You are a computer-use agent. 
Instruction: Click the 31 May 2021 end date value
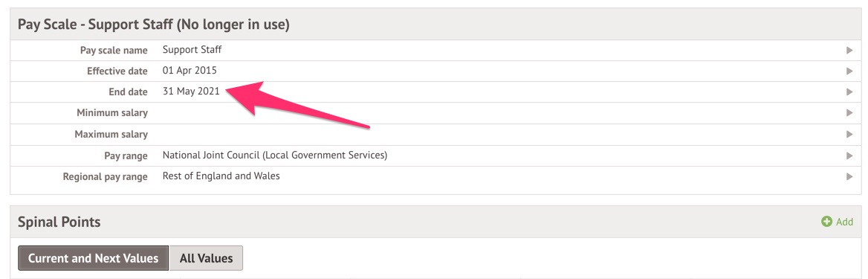(191, 92)
